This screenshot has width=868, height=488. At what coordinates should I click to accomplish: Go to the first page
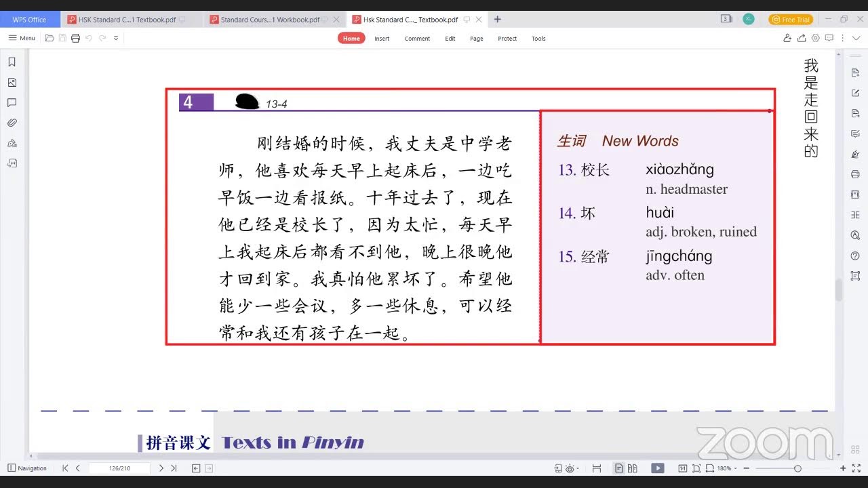[x=65, y=468]
